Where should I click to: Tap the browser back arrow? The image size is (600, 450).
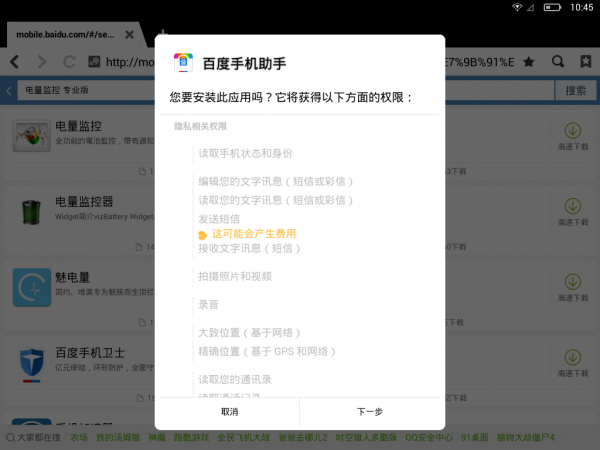(x=15, y=62)
